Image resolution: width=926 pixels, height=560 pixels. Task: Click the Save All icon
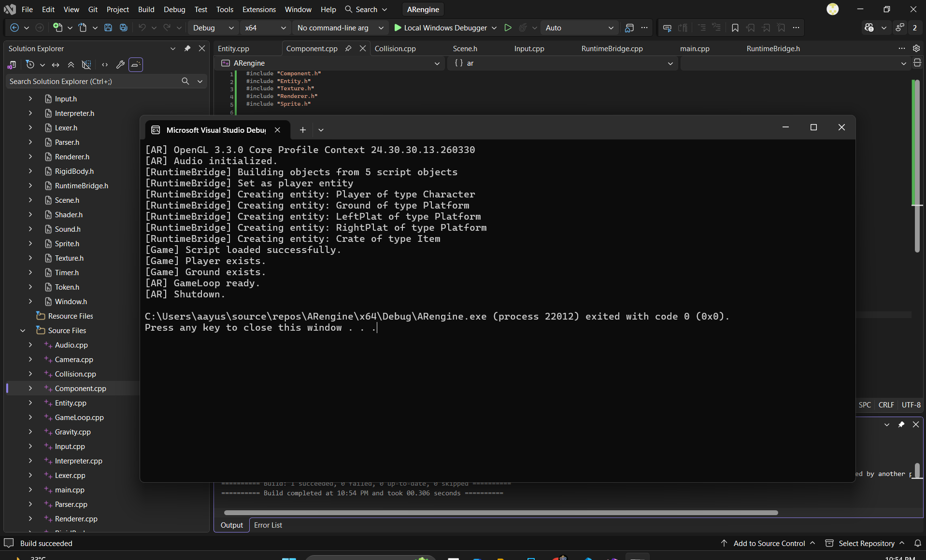tap(124, 28)
